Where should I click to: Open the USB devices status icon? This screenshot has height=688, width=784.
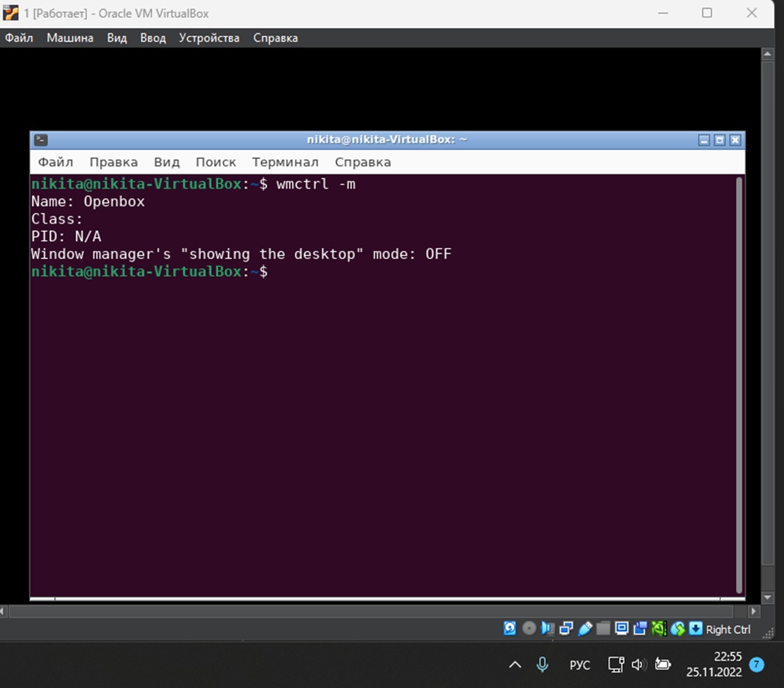(585, 628)
